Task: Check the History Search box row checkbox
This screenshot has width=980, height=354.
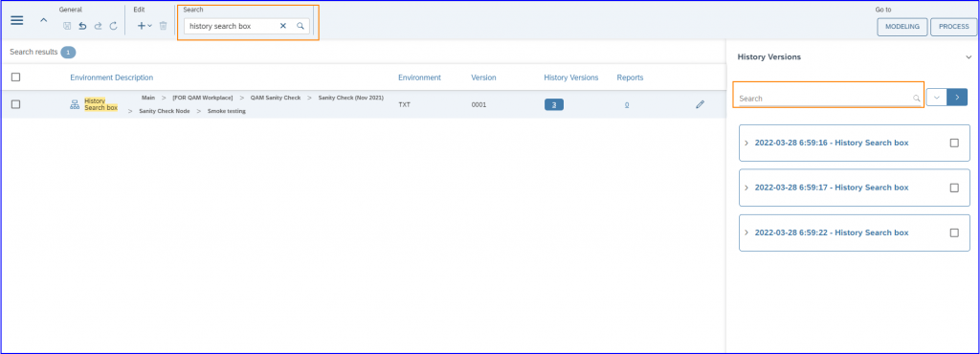Action: [15, 105]
